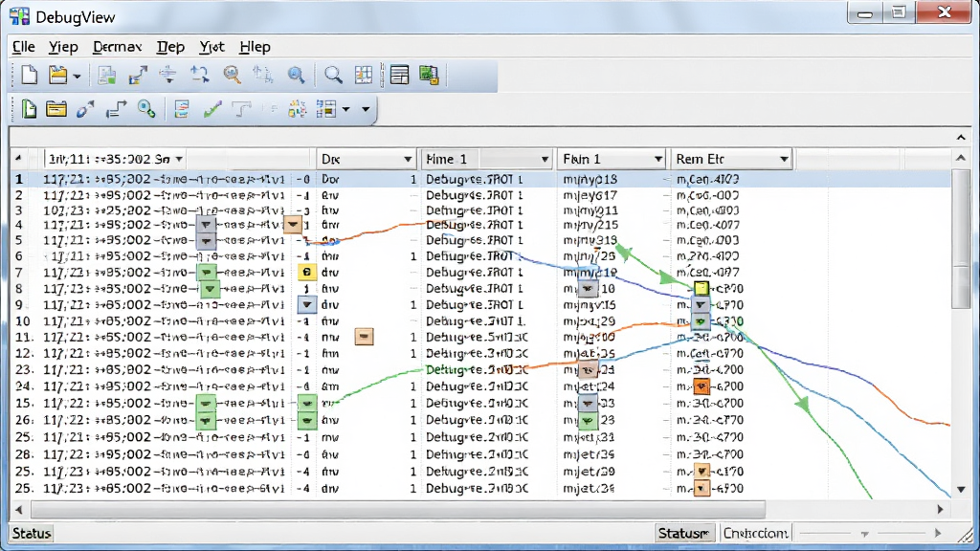Screen dimensions: 980x551
Task: Click the green checkmark icon
Action: [x=212, y=109]
